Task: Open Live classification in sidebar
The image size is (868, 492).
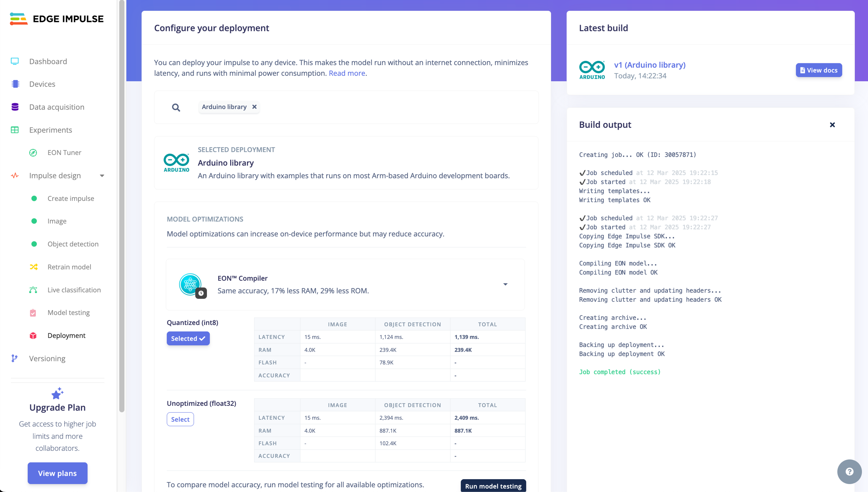Action: click(x=74, y=290)
